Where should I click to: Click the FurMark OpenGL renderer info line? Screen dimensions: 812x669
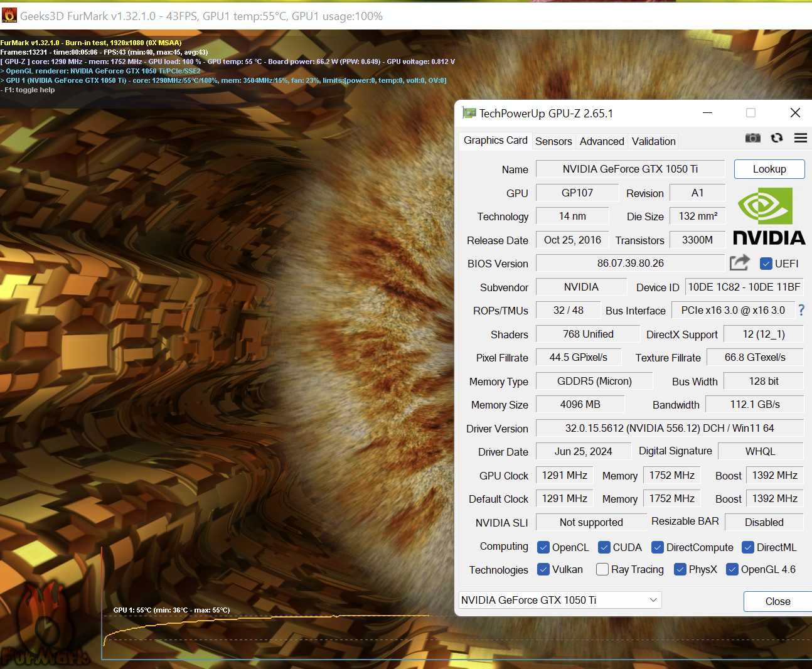(100, 71)
